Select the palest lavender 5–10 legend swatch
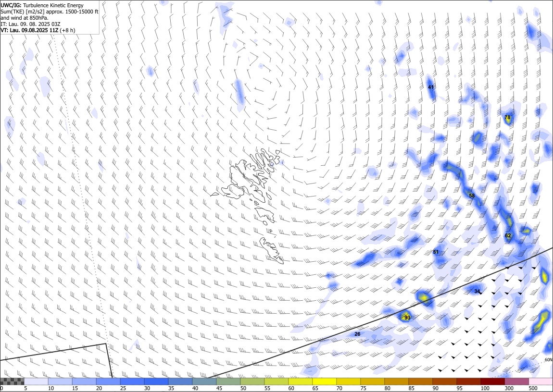The image size is (553, 392). coord(36,381)
